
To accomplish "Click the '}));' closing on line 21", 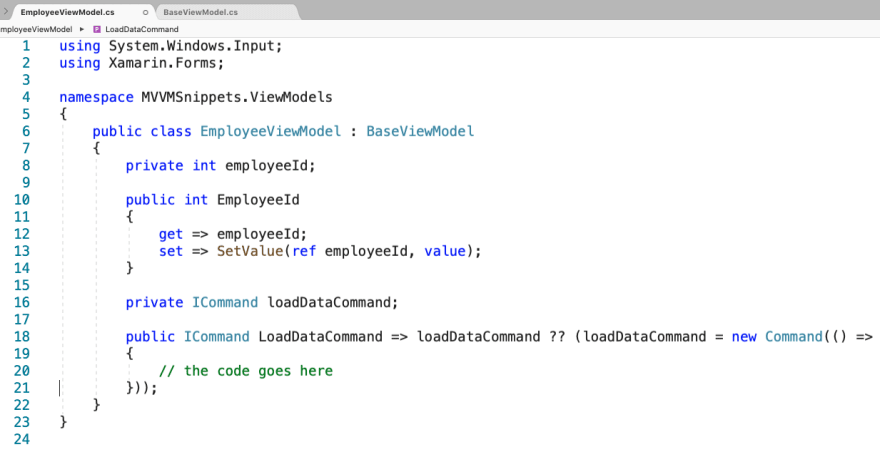I will pyautogui.click(x=141, y=388).
